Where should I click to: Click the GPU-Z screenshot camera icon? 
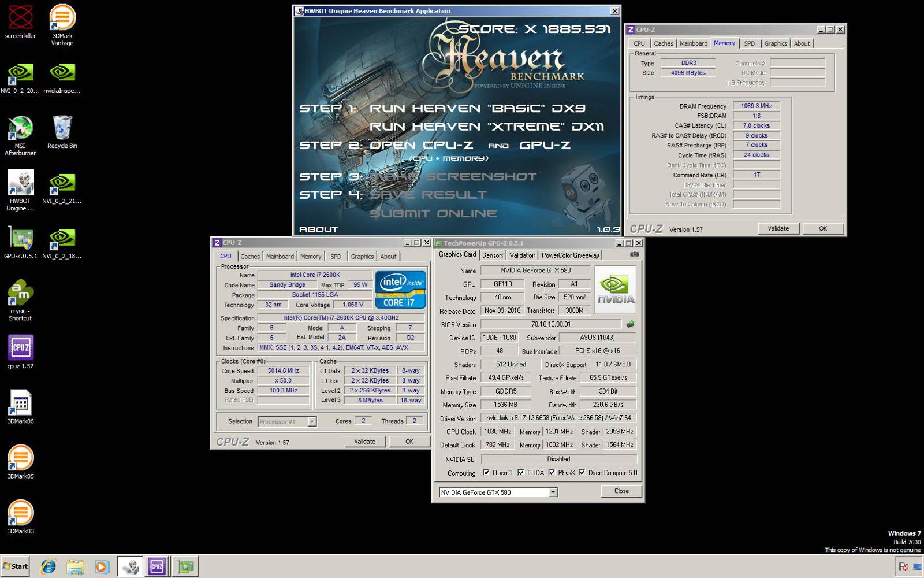634,254
